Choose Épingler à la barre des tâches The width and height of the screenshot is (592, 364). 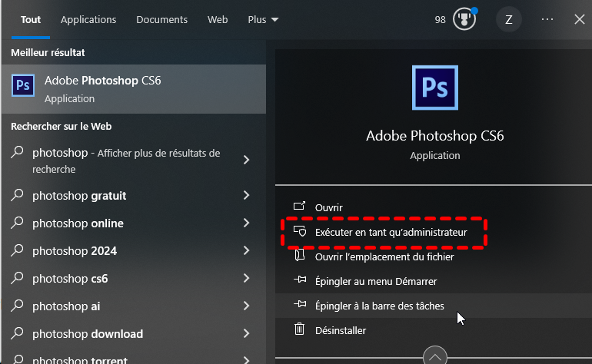[x=379, y=306]
